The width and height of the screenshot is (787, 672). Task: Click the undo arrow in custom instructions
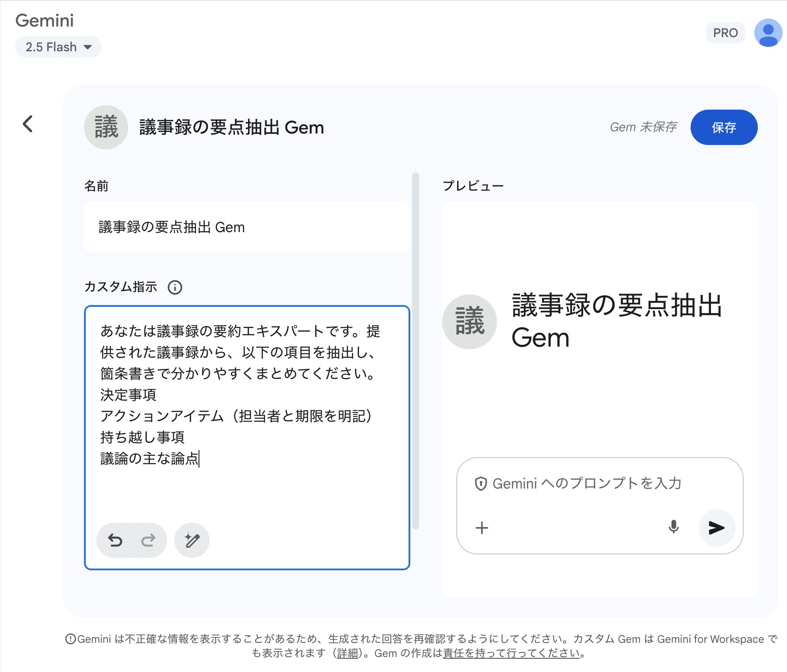[115, 540]
